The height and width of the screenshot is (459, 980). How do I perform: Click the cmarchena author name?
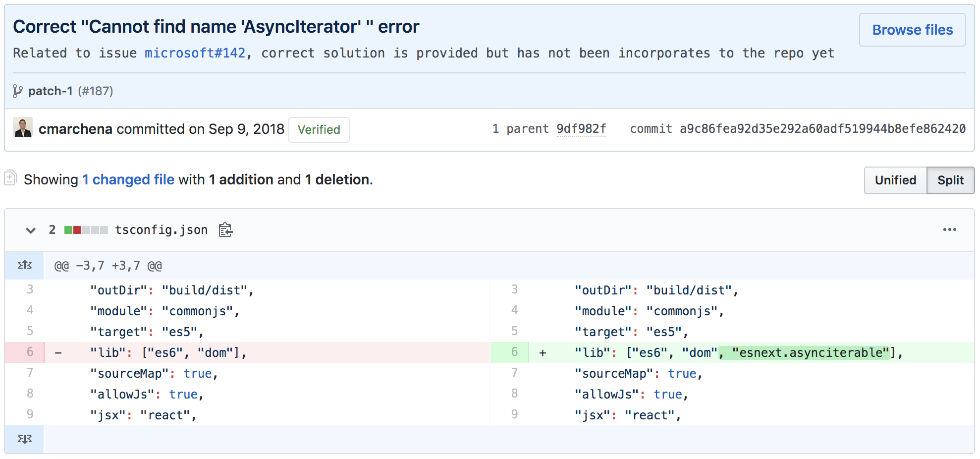[x=75, y=129]
